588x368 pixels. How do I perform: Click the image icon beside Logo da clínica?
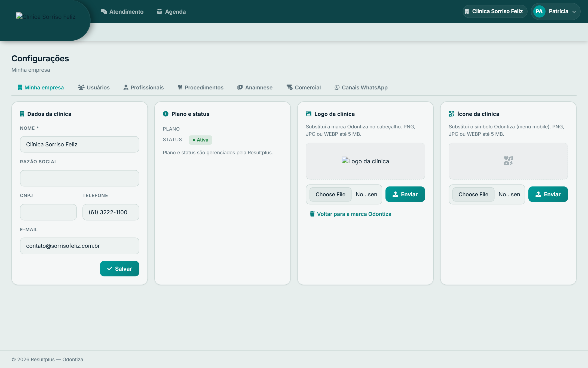click(x=308, y=114)
